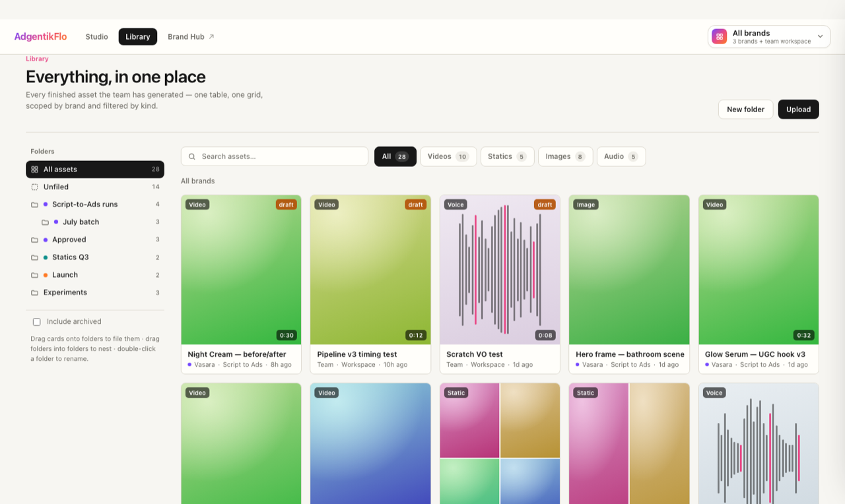Focus the Search assets field
Viewport: 845px width, 504px height.
pyautogui.click(x=275, y=156)
